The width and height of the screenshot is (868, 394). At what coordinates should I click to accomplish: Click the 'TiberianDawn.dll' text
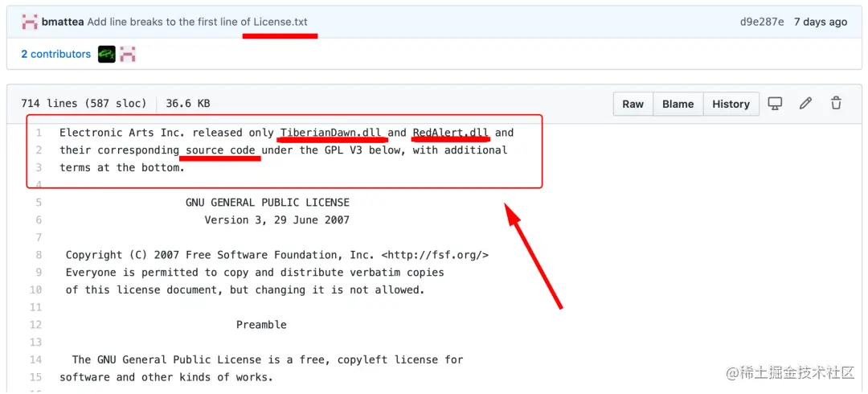pyautogui.click(x=331, y=133)
